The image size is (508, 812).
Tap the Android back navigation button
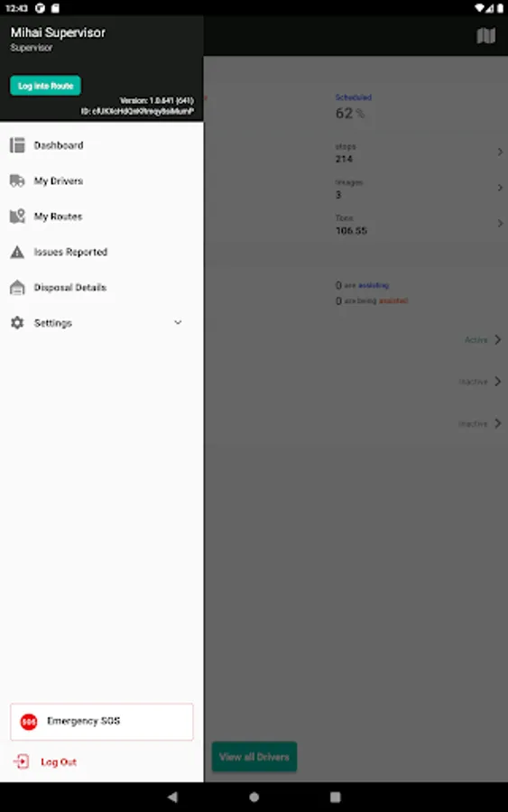(172, 797)
